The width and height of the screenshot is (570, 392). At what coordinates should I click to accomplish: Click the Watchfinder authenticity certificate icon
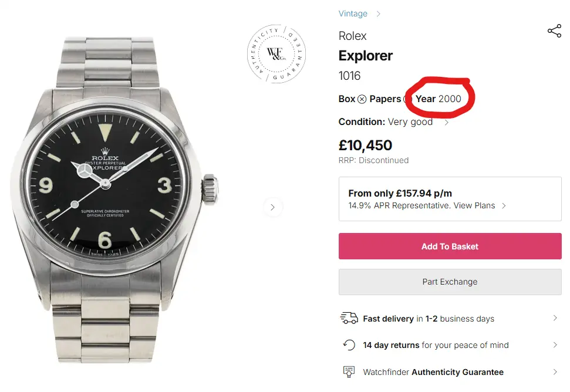tap(349, 372)
